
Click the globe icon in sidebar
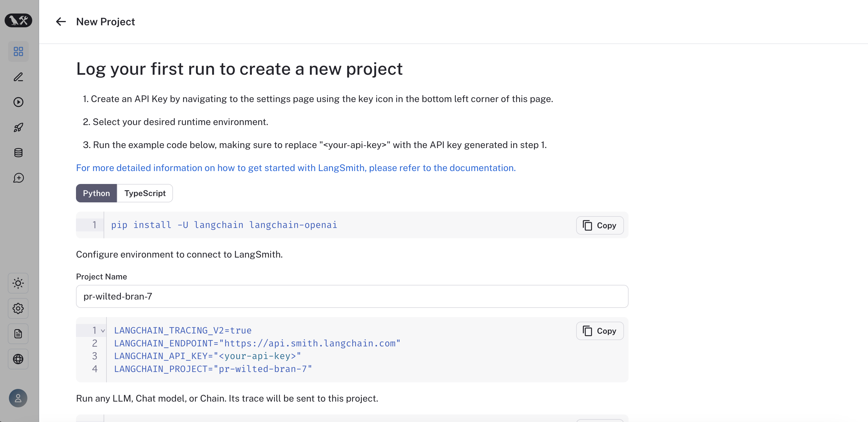[18, 359]
